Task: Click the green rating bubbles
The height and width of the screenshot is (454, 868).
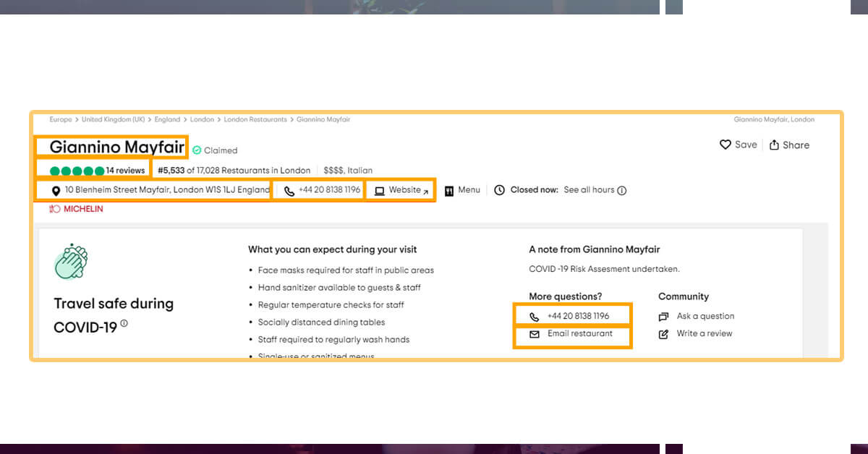Action: point(77,171)
